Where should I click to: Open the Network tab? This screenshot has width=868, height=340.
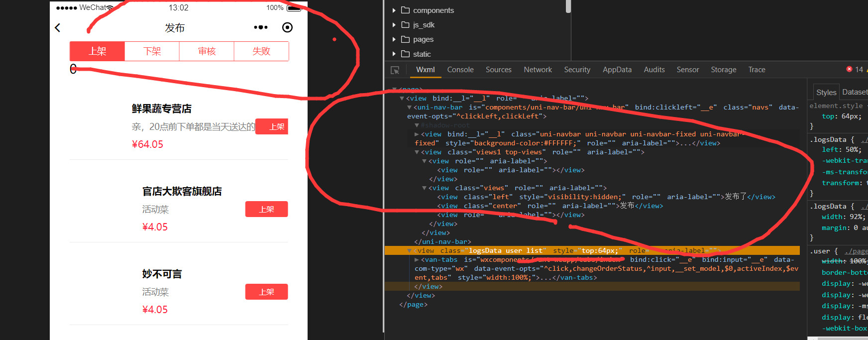[538, 70]
